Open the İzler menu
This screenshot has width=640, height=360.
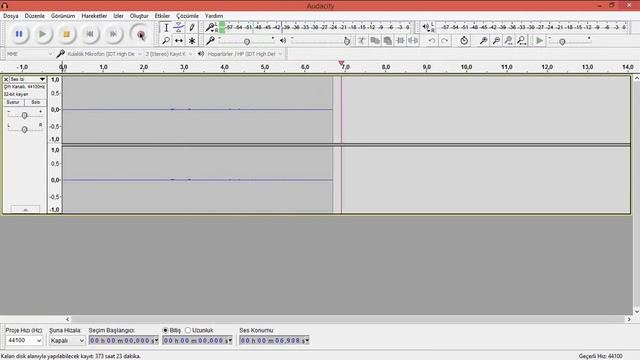[118, 16]
